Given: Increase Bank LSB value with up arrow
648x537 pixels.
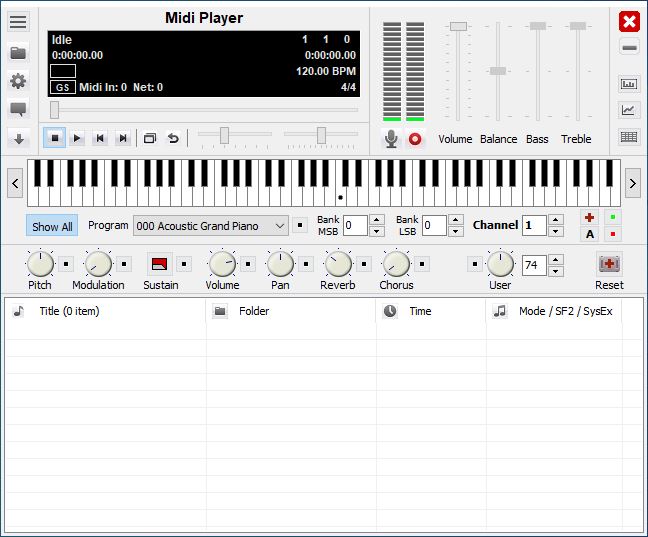Looking at the screenshot, I should (455, 220).
